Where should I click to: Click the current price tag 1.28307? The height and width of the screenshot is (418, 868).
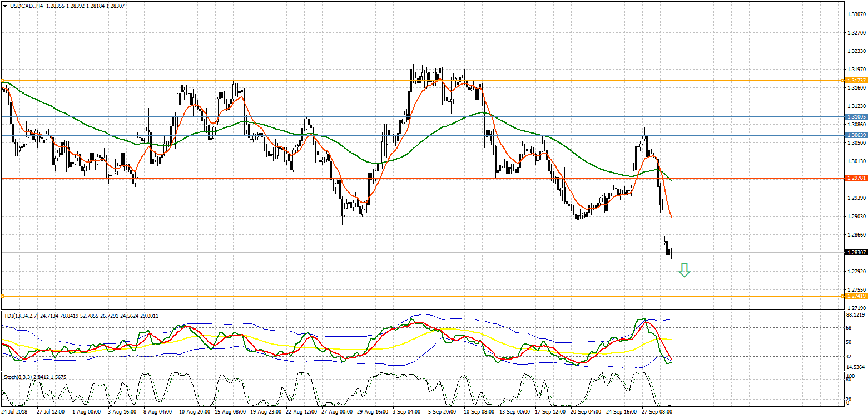click(856, 253)
